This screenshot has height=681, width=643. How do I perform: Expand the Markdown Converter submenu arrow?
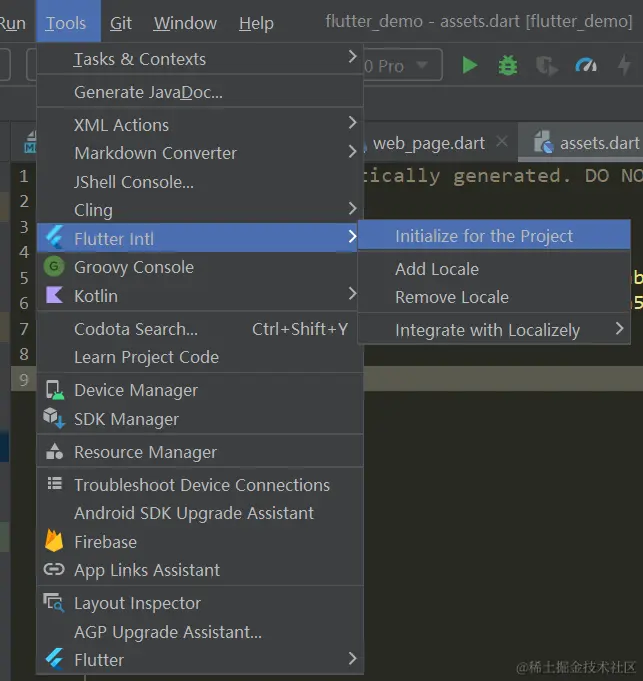coord(353,152)
